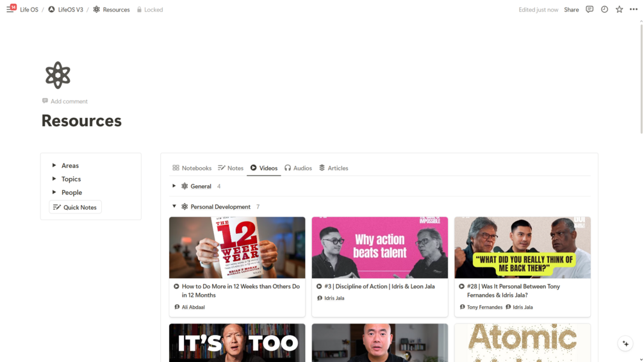Screen dimensions: 644x362
Task: Open the 12 Week Year video thumbnail
Action: pyautogui.click(x=237, y=247)
